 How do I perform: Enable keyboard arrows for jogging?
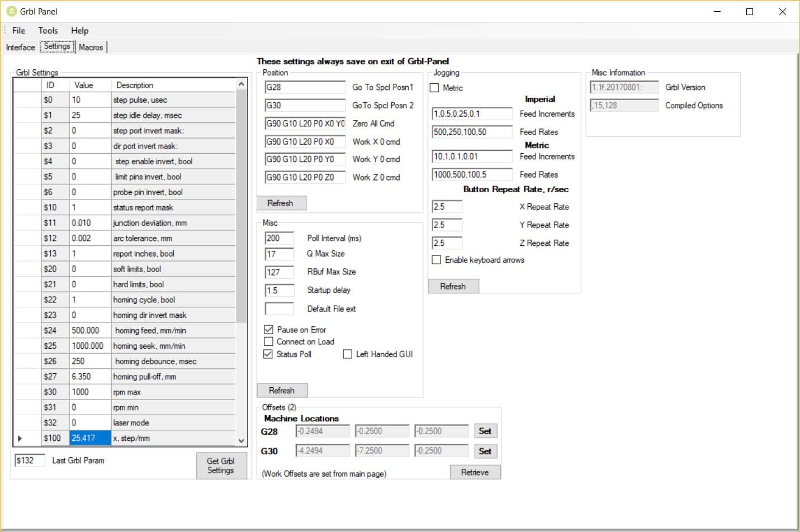click(437, 259)
